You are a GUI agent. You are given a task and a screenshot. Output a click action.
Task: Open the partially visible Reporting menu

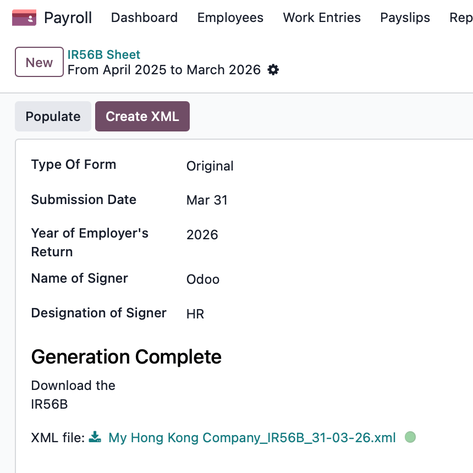pyautogui.click(x=461, y=18)
